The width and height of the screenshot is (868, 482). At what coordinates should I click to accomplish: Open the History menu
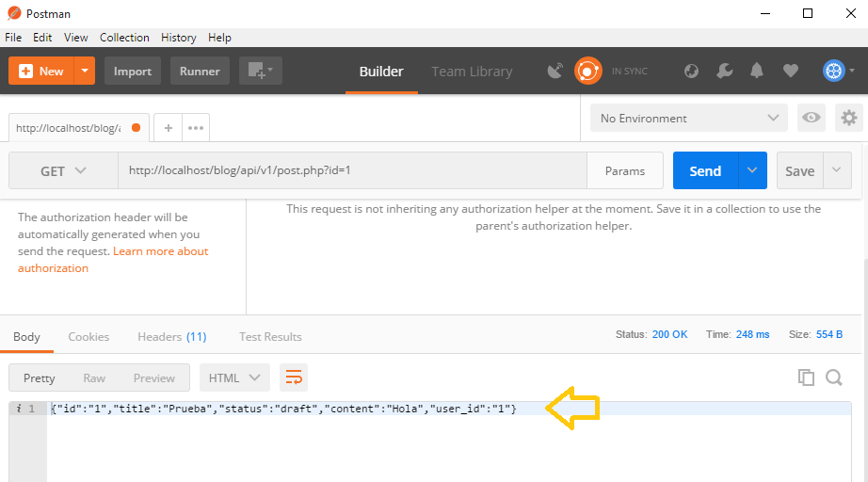[178, 38]
